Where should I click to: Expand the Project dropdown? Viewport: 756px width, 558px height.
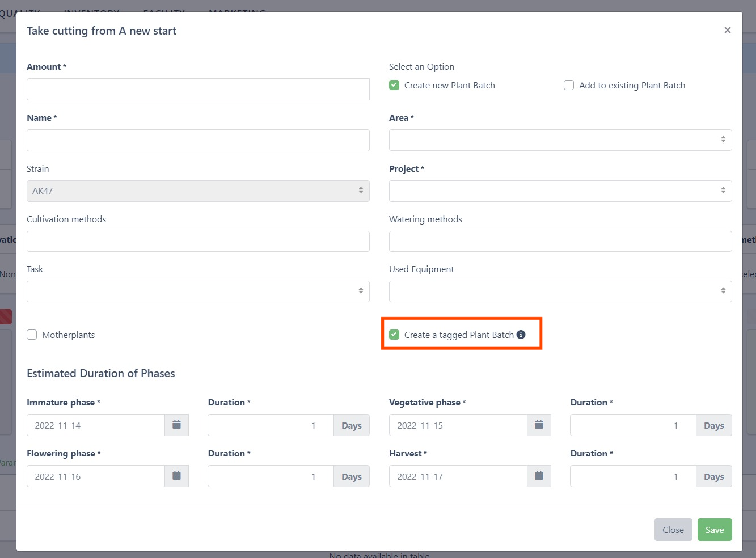click(560, 191)
